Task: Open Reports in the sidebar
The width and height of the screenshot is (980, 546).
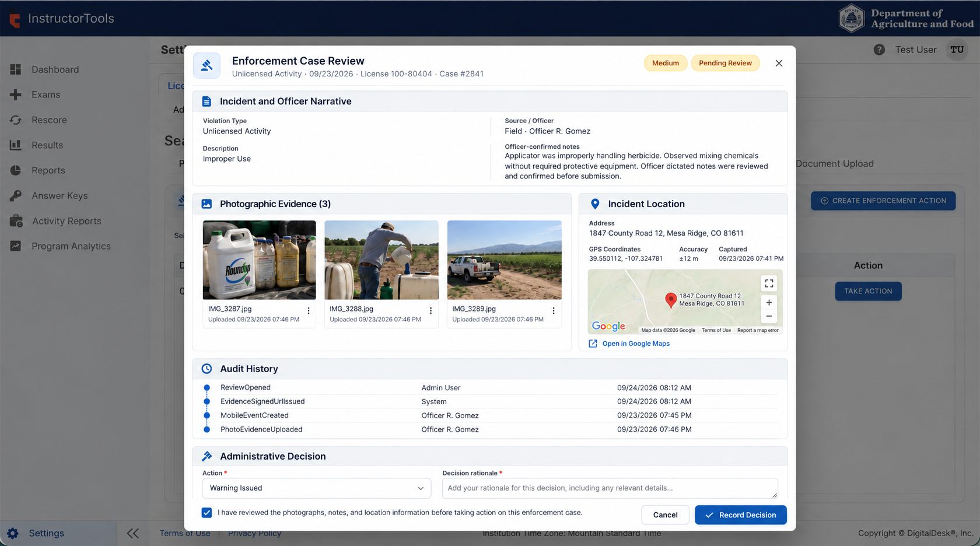Action: click(48, 170)
